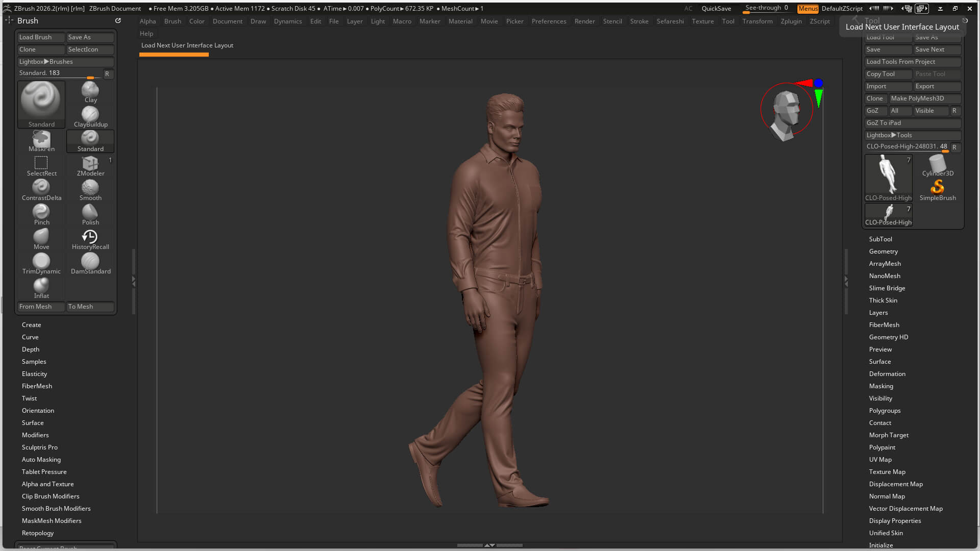This screenshot has width=980, height=551.
Task: Open the Zplugin menu
Action: pos(791,21)
